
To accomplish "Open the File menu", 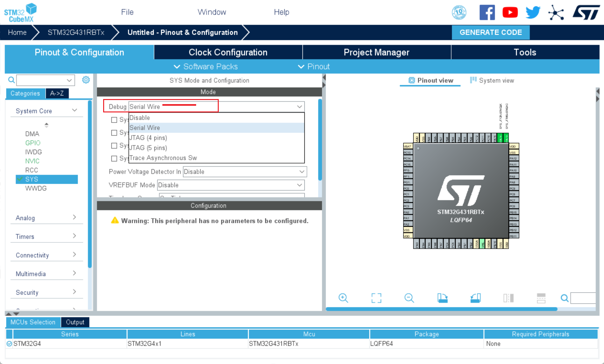I will click(x=127, y=12).
